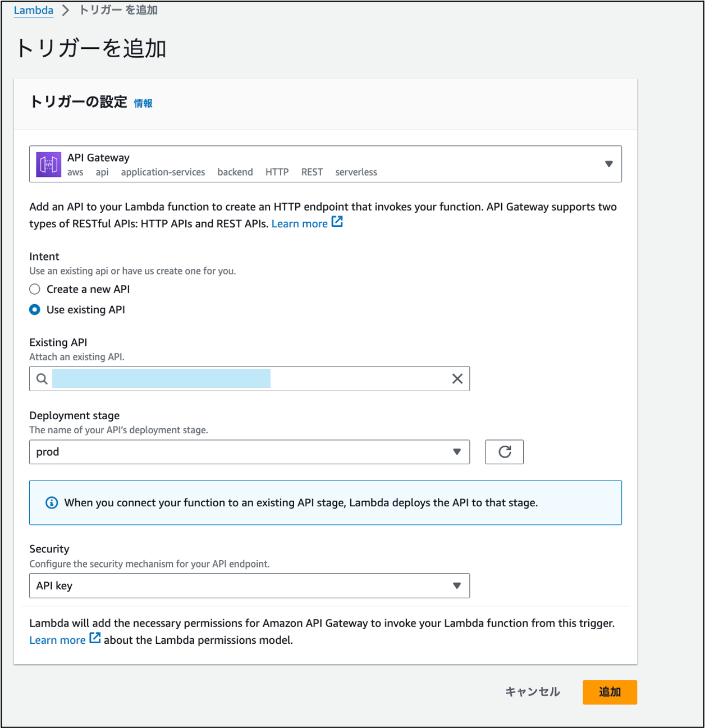Click the external link icon after API Gateway Learn more

[337, 222]
